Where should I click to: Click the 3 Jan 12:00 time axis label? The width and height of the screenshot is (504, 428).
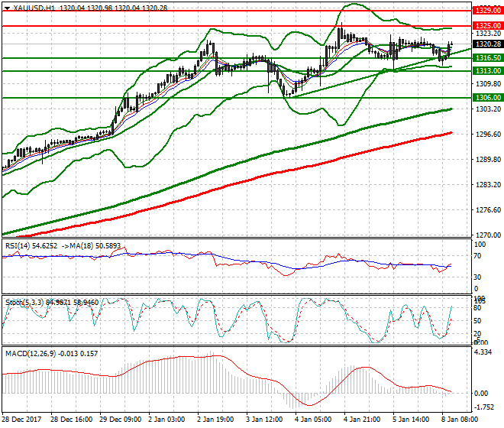click(x=264, y=420)
